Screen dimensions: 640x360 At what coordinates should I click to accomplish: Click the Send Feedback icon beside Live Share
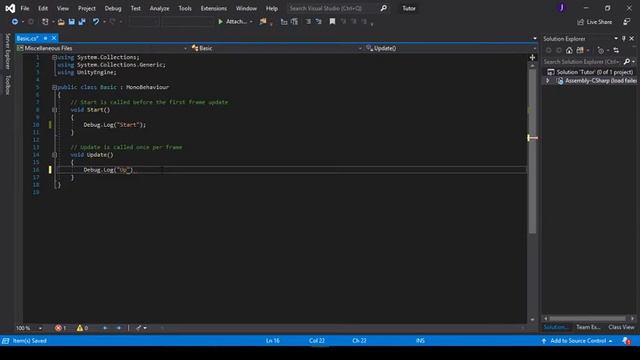[x=627, y=22]
